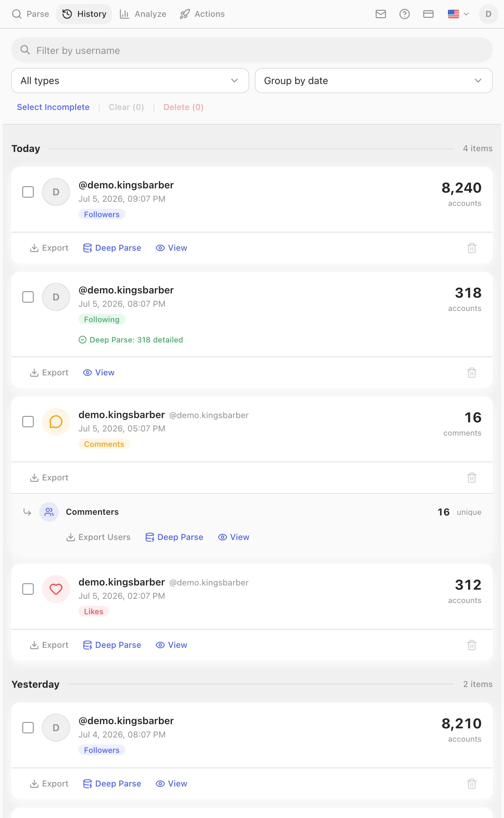The image size is (504, 818).
Task: Click the search magnifier in filter field
Action: (x=25, y=50)
